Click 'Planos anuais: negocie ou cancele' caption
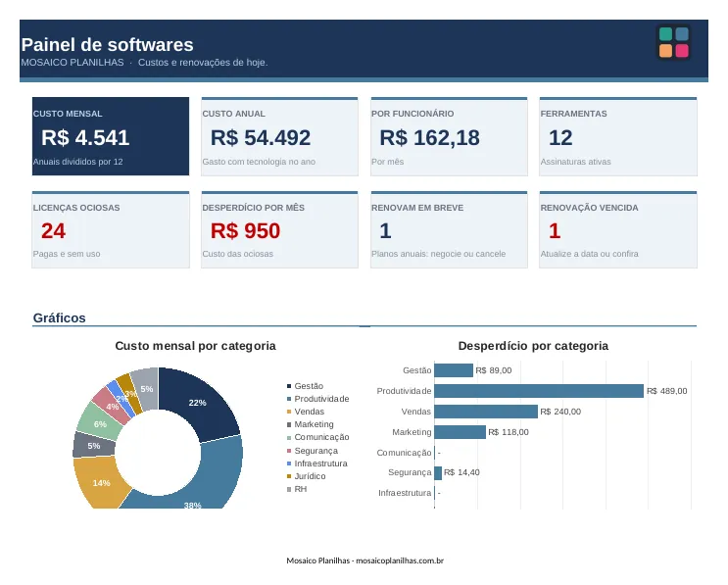 pos(439,254)
